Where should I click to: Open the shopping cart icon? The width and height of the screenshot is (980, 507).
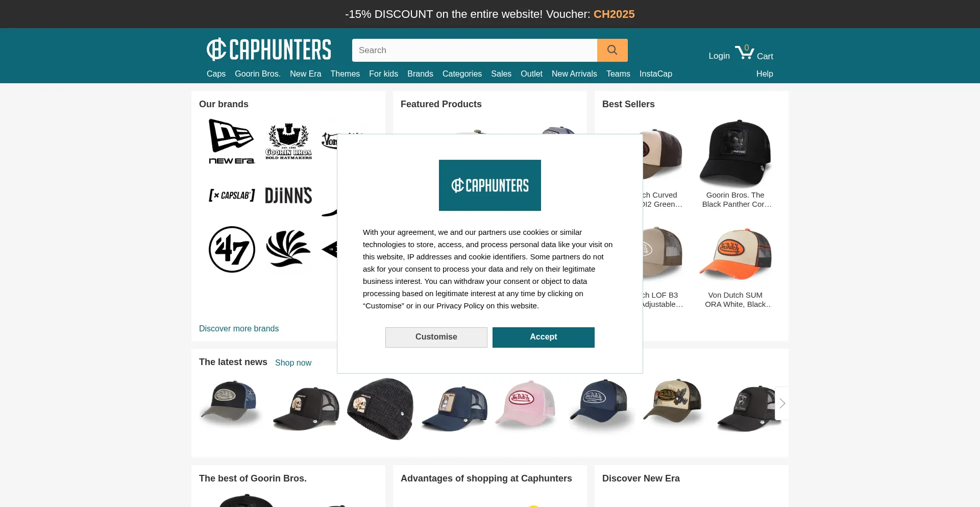[x=745, y=52]
